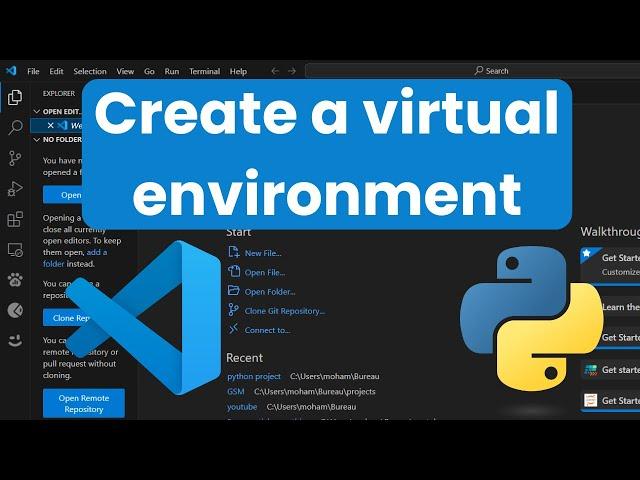Viewport: 640px width, 480px height.
Task: Click the round pie-shaped activity bar icon
Action: [x=15, y=310]
